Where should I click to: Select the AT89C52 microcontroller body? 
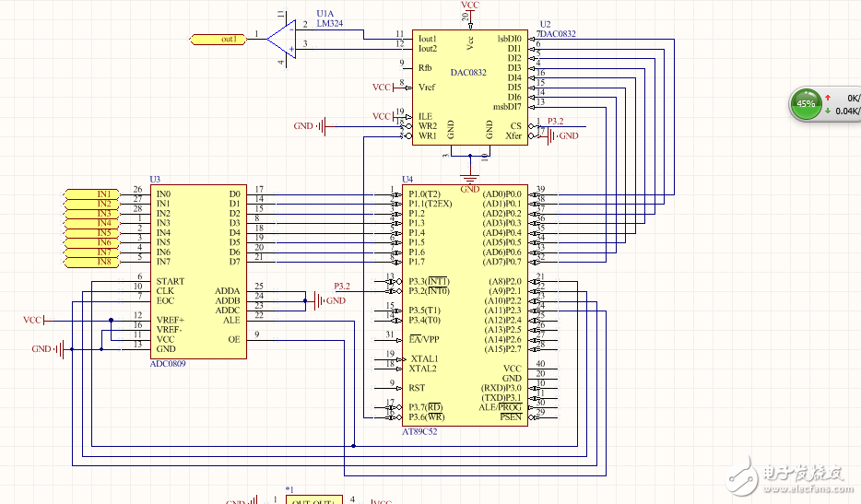[466, 305]
